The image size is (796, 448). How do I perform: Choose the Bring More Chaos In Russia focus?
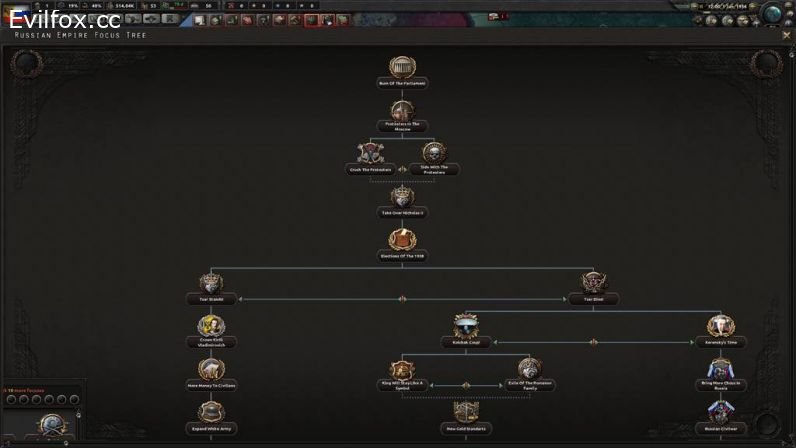[721, 370]
